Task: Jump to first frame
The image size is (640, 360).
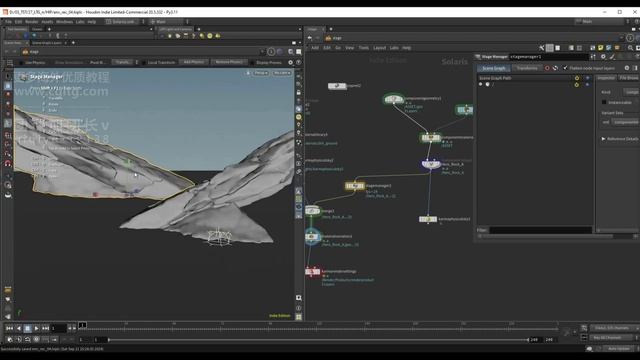Action: click(9, 328)
